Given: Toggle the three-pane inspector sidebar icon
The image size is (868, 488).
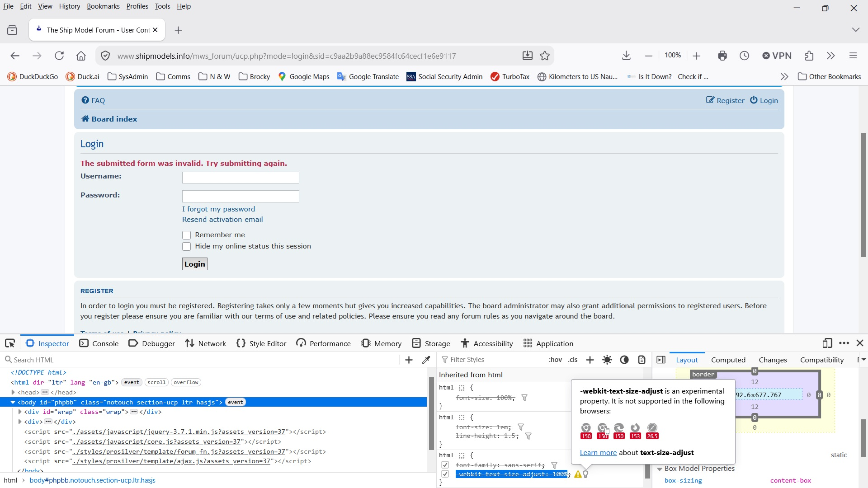Looking at the screenshot, I should (661, 360).
